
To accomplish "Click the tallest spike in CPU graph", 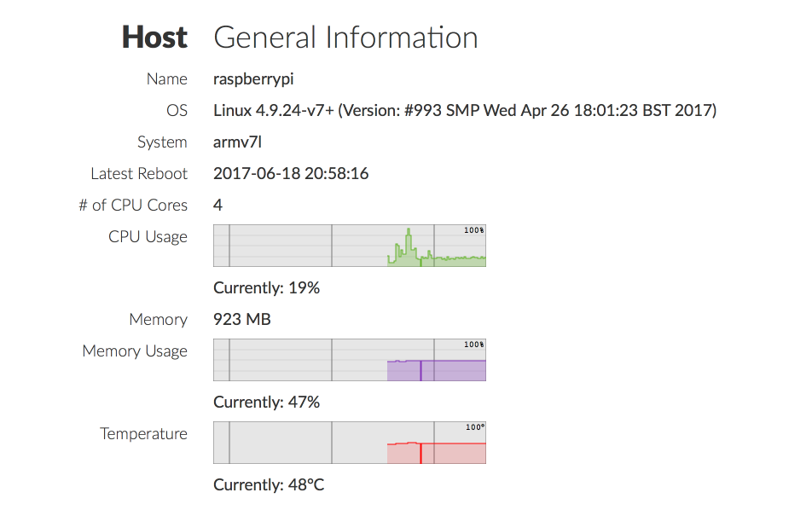I will (x=409, y=231).
